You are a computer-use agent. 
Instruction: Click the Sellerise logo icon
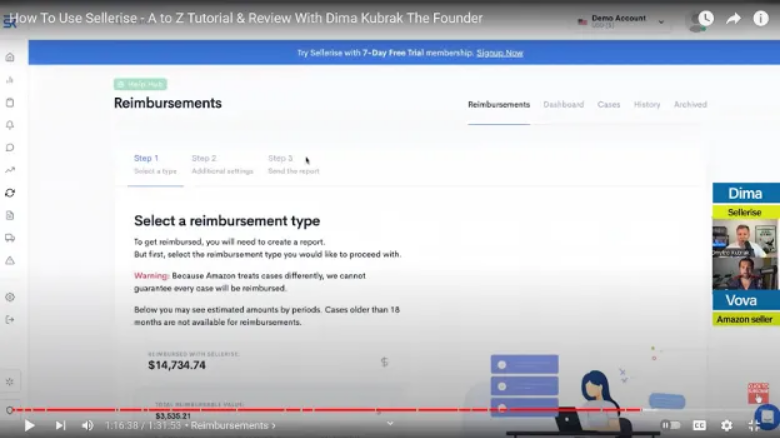coord(9,21)
